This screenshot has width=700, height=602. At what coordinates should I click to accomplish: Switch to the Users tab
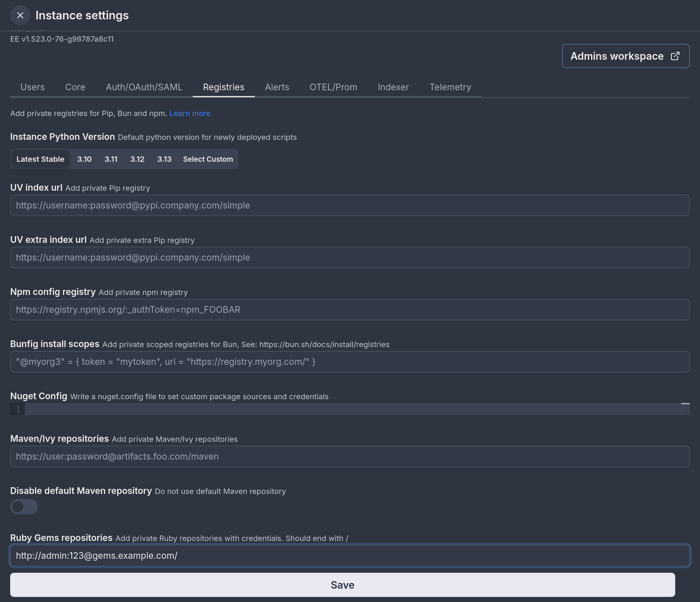(x=32, y=87)
